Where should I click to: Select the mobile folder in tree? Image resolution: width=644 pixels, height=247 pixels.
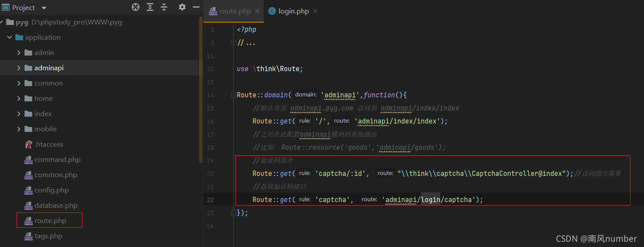[x=45, y=129]
